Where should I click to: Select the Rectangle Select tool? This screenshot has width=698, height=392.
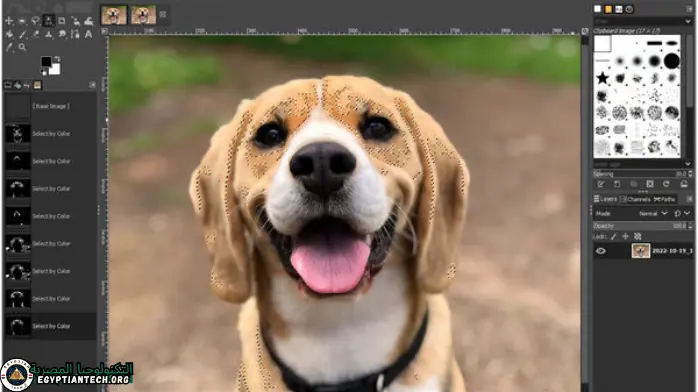coord(22,21)
